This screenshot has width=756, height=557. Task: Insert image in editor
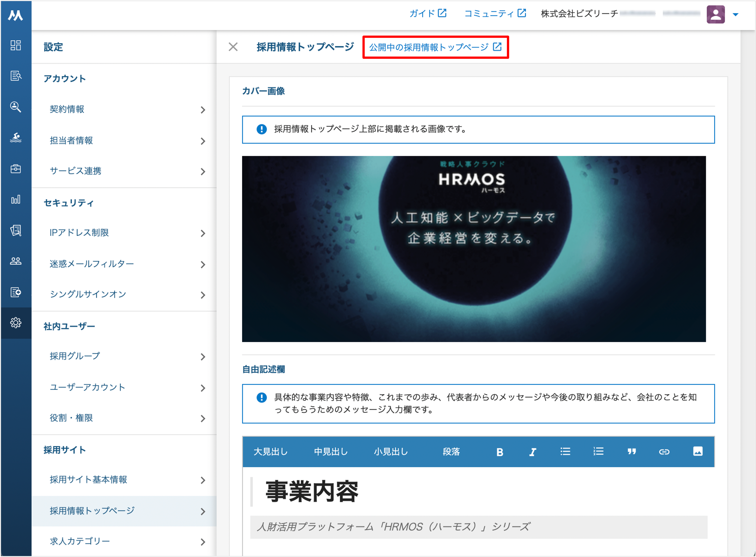698,451
